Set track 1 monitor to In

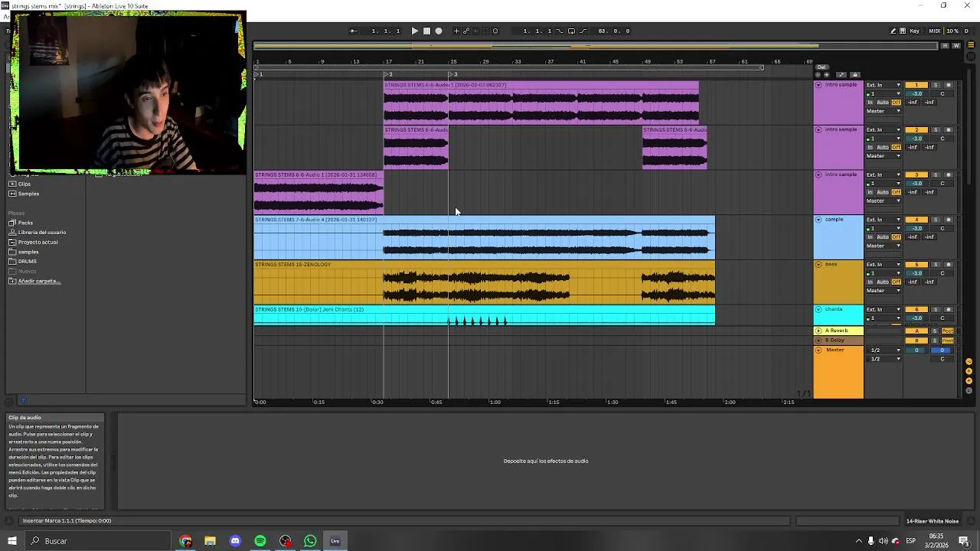[870, 103]
